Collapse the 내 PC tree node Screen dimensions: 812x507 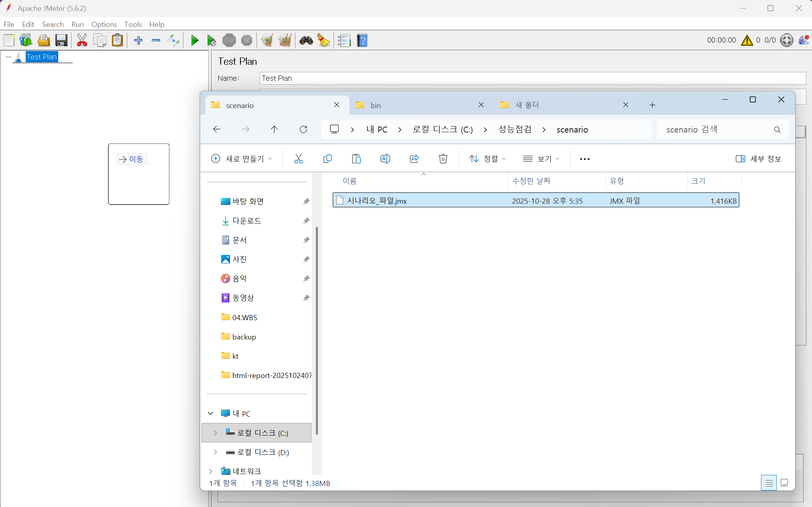coord(211,413)
